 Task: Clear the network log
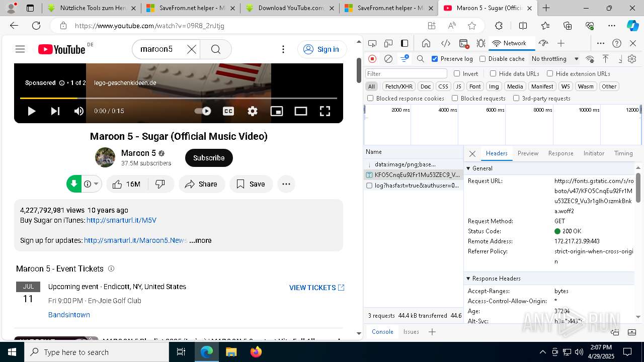(388, 59)
